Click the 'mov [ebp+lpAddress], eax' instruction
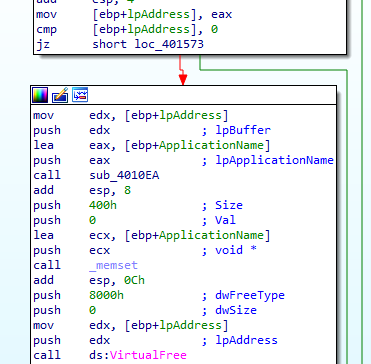The height and width of the screenshot is (364, 371). [134, 14]
